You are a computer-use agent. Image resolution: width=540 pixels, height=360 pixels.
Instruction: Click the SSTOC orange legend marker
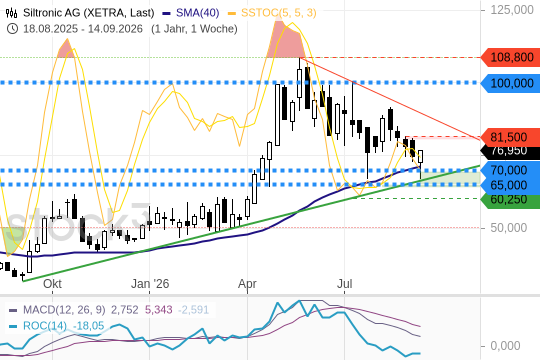232,13
